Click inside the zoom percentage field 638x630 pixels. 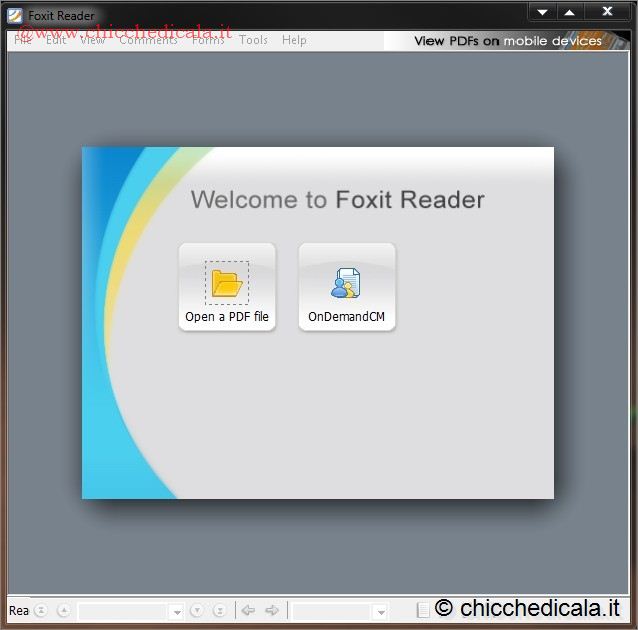pyautogui.click(x=331, y=611)
